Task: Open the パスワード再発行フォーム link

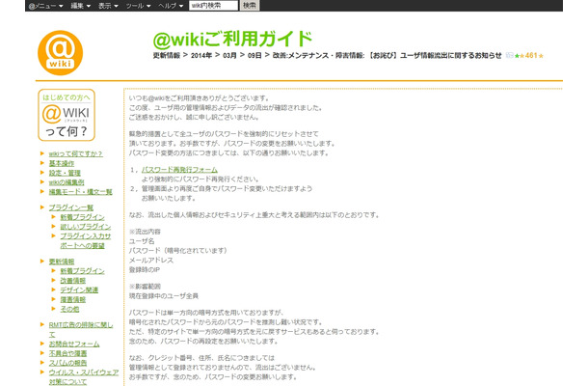Action: (179, 170)
